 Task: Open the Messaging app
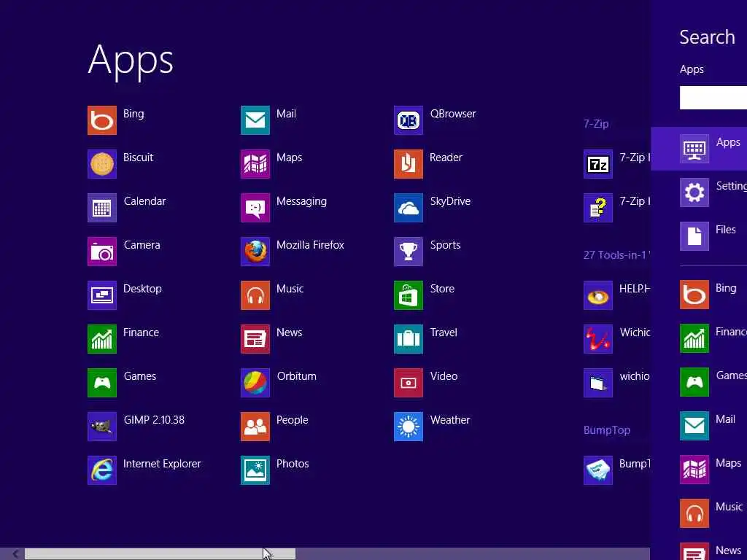click(255, 208)
